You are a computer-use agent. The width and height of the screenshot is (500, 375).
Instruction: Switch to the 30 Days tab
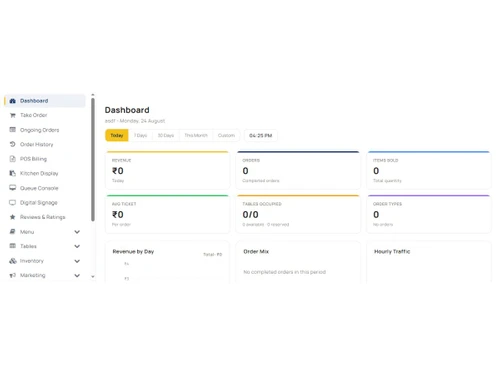tap(166, 135)
